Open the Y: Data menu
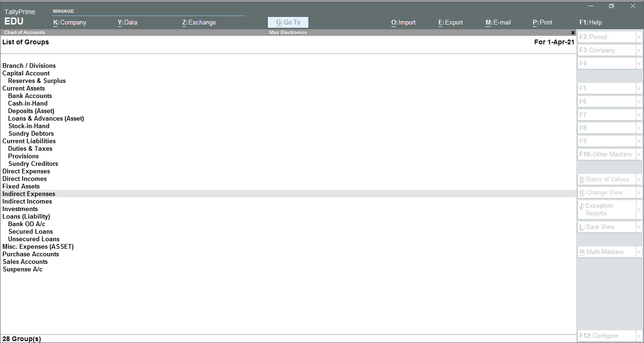Screen dimensions: 644x343 [x=127, y=22]
